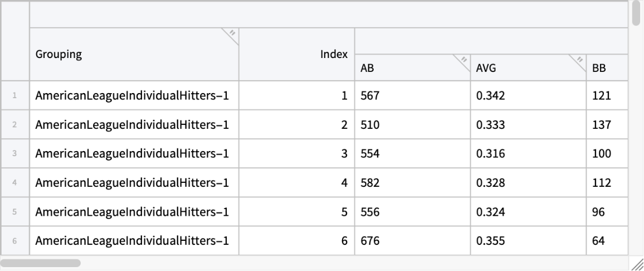Image resolution: width=644 pixels, height=271 pixels.
Task: Click the Grouping cell in row 4
Action: click(134, 183)
